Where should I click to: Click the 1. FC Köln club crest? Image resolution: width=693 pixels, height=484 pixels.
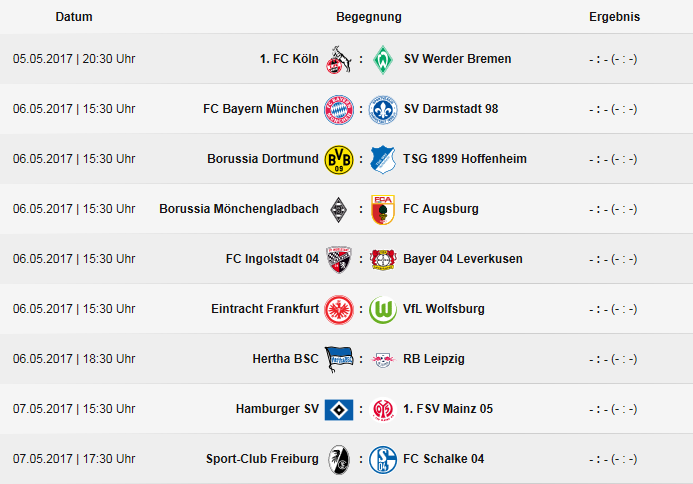(x=339, y=59)
